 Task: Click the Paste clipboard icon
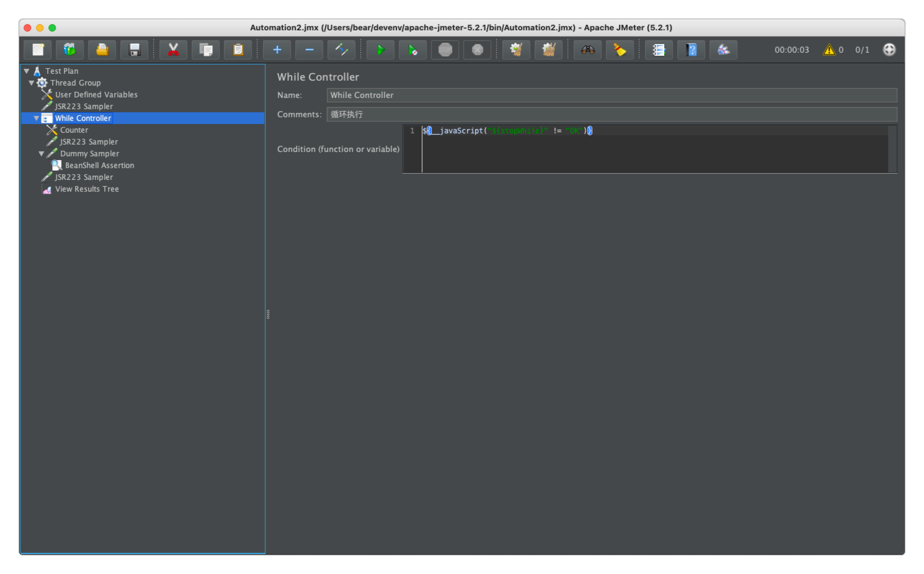click(x=238, y=50)
